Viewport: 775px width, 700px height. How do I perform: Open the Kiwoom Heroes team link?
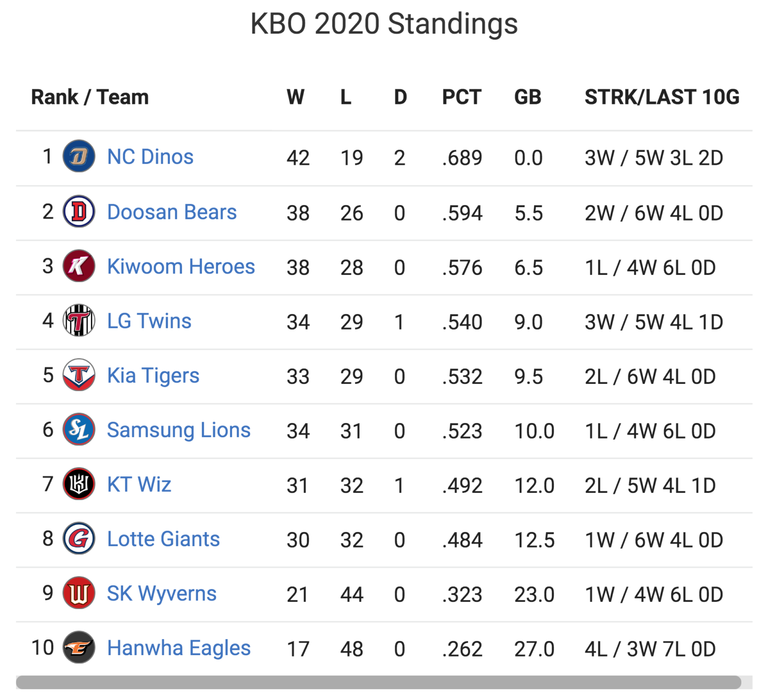(x=181, y=267)
